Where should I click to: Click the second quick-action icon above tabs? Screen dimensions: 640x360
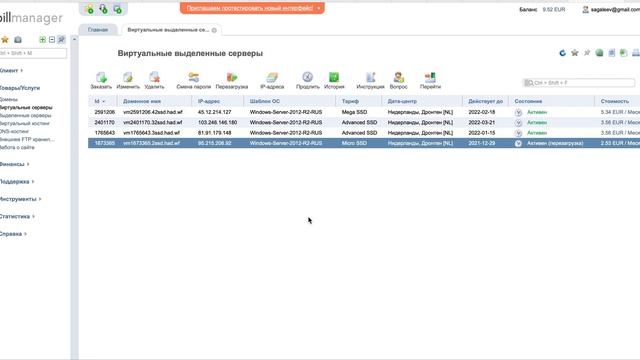[x=104, y=9]
